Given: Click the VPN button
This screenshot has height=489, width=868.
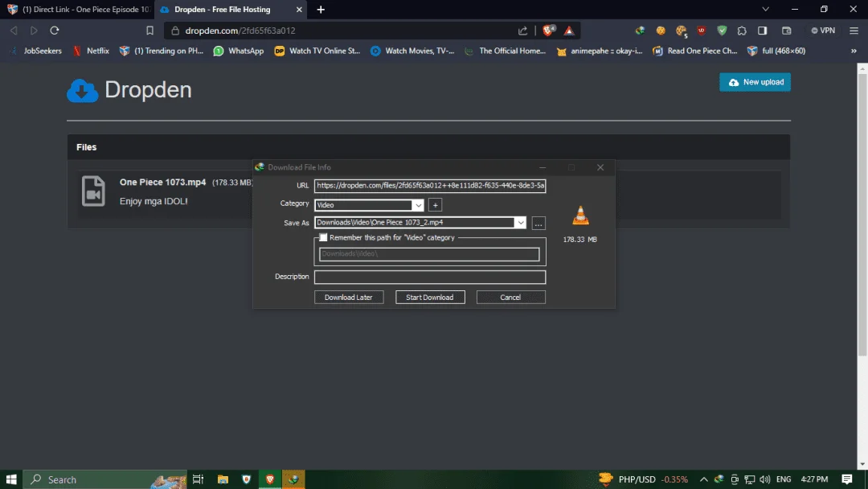Looking at the screenshot, I should point(823,31).
